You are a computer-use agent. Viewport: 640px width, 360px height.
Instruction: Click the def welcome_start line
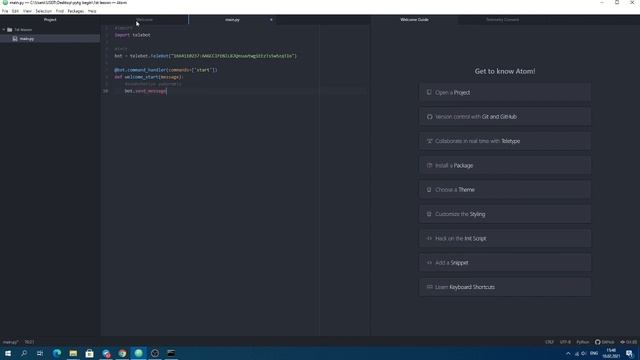pos(149,77)
